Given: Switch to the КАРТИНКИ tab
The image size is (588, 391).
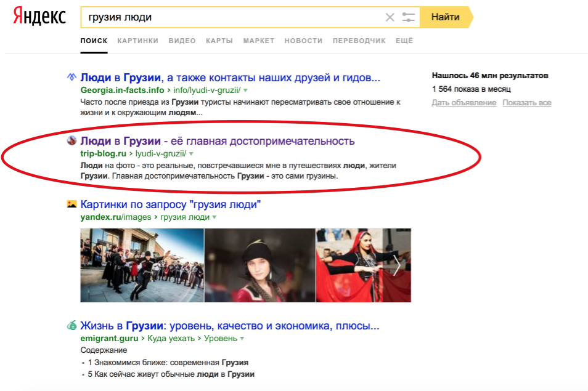Looking at the screenshot, I should 137,41.
